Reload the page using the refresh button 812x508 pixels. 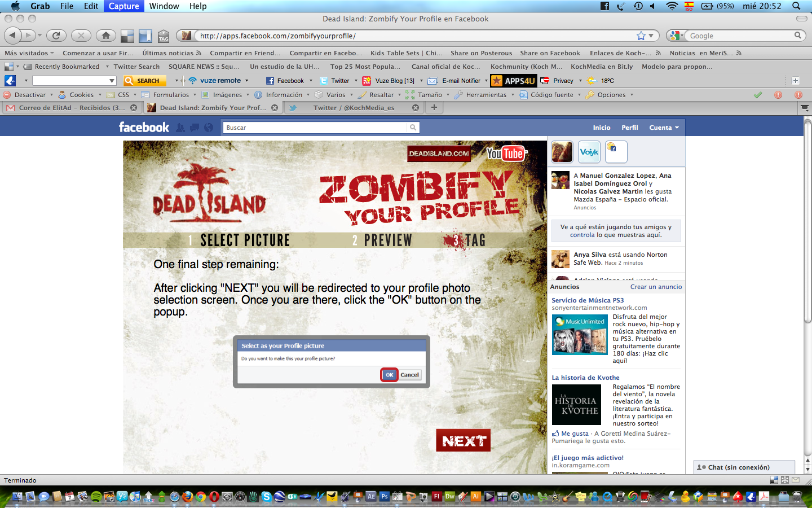(56, 36)
